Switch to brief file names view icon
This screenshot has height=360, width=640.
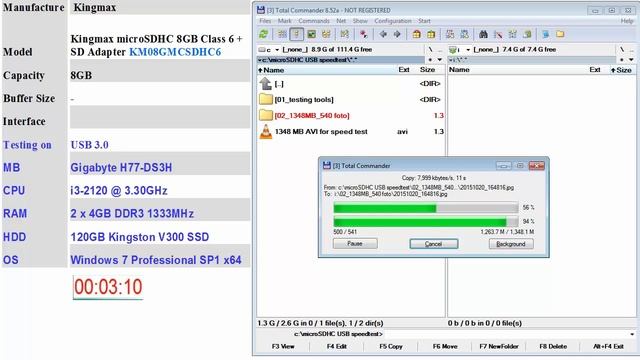point(282,34)
